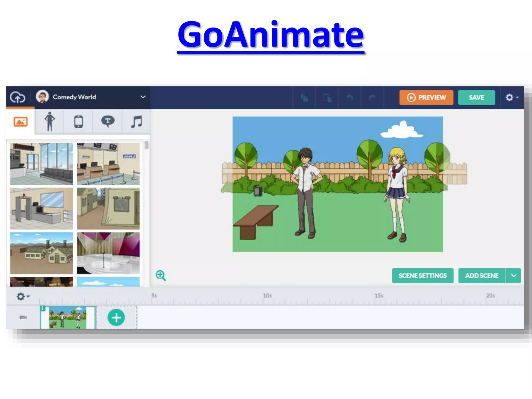The height and width of the screenshot is (399, 532).
Task: Open the top-right settings gear menu
Action: [512, 97]
